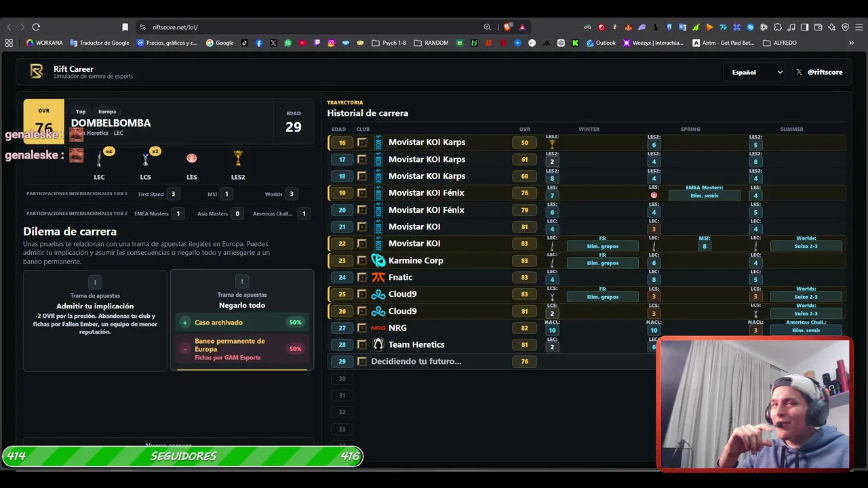Click the MSI placement 8 badge

[704, 247]
